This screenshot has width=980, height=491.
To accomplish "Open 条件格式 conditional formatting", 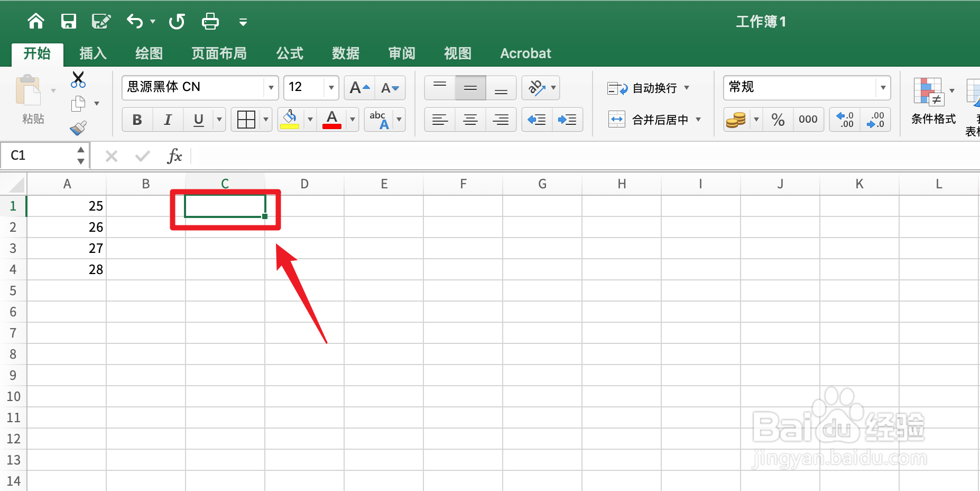I will point(933,101).
